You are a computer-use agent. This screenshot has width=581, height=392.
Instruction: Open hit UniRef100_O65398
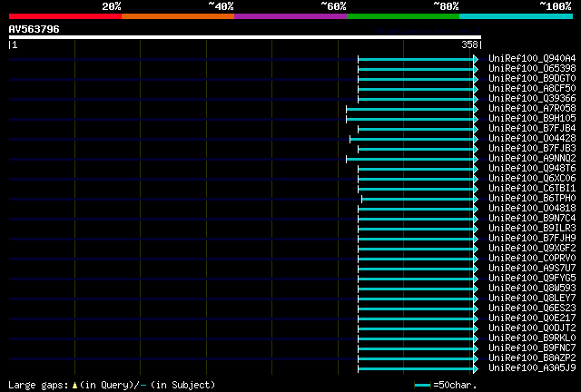point(532,69)
